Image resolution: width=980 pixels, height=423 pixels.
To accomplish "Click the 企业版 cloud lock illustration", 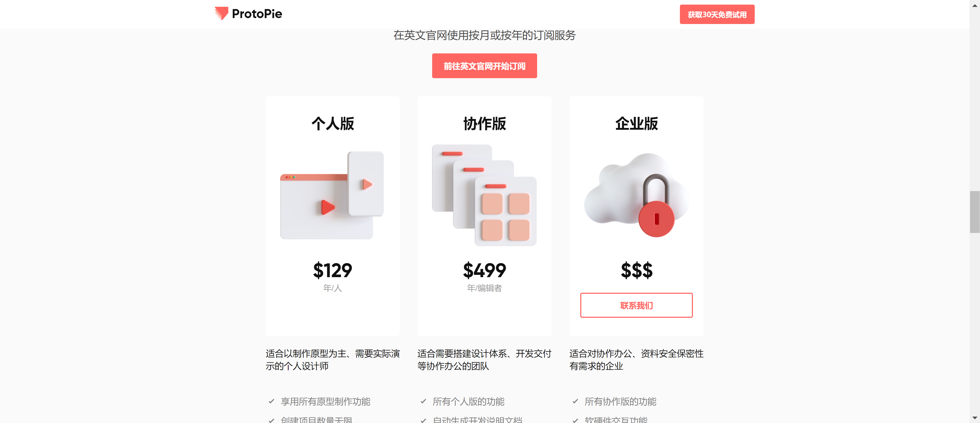I will pyautogui.click(x=636, y=195).
